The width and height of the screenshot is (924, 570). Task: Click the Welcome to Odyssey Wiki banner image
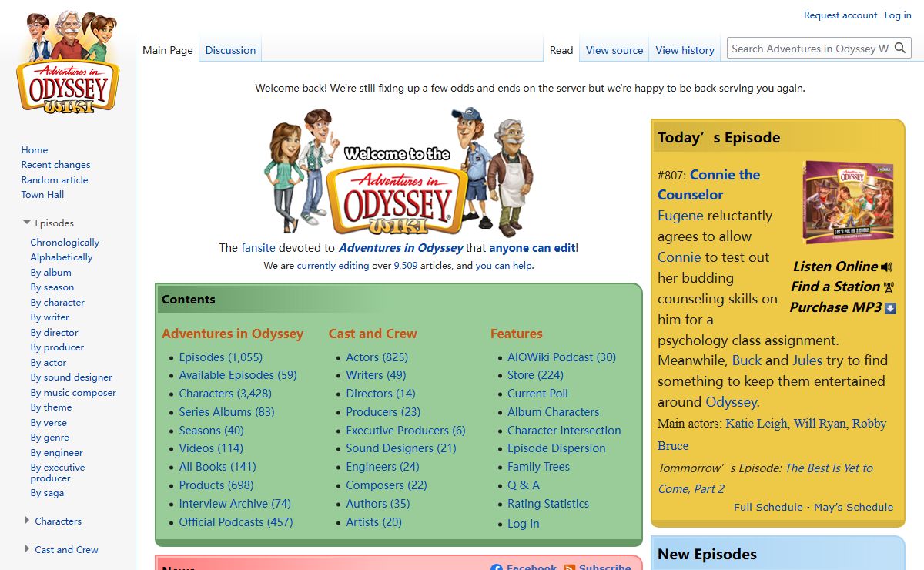[x=400, y=171]
